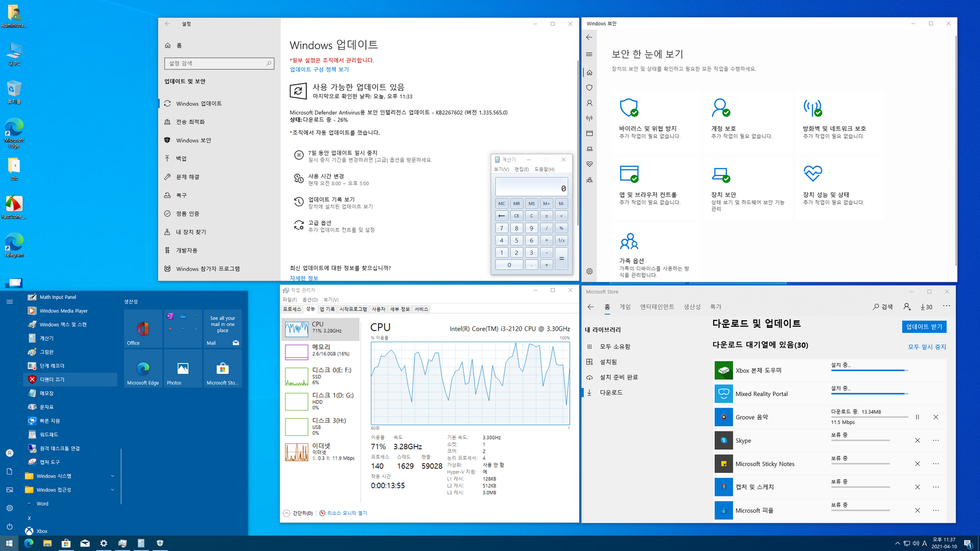Click 다렌더 끄기 in Start menu list
This screenshot has height=551, width=980.
pyautogui.click(x=70, y=379)
